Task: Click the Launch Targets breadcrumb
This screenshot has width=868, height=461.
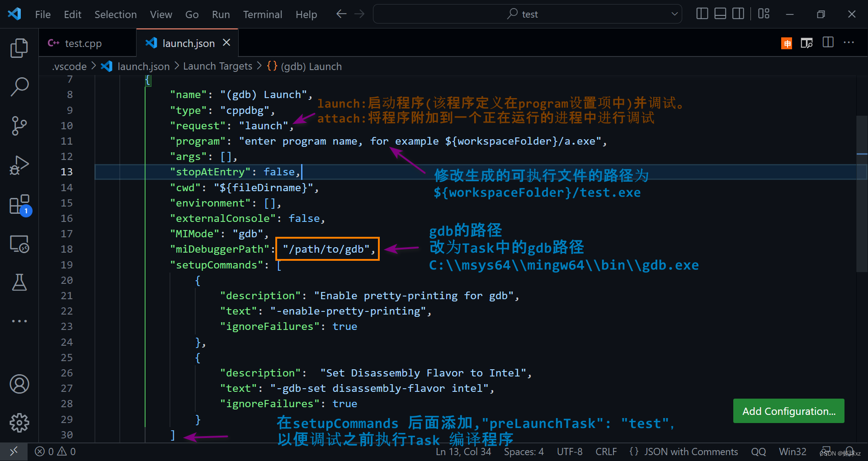Action: (x=217, y=66)
